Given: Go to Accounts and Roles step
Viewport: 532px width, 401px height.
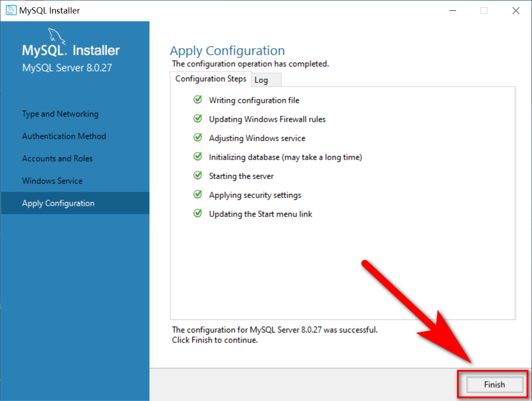Looking at the screenshot, I should [57, 158].
